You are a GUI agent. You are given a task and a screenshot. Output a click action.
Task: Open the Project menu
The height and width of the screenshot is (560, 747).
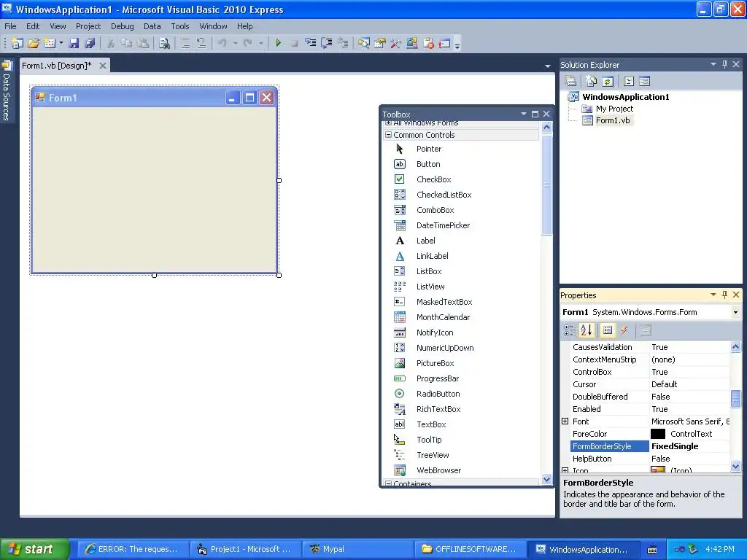pyautogui.click(x=88, y=26)
